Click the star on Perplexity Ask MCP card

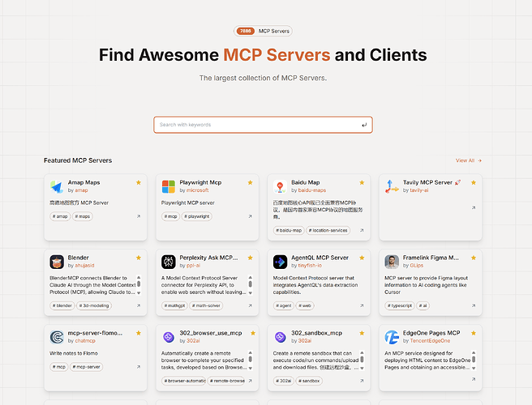(x=250, y=258)
